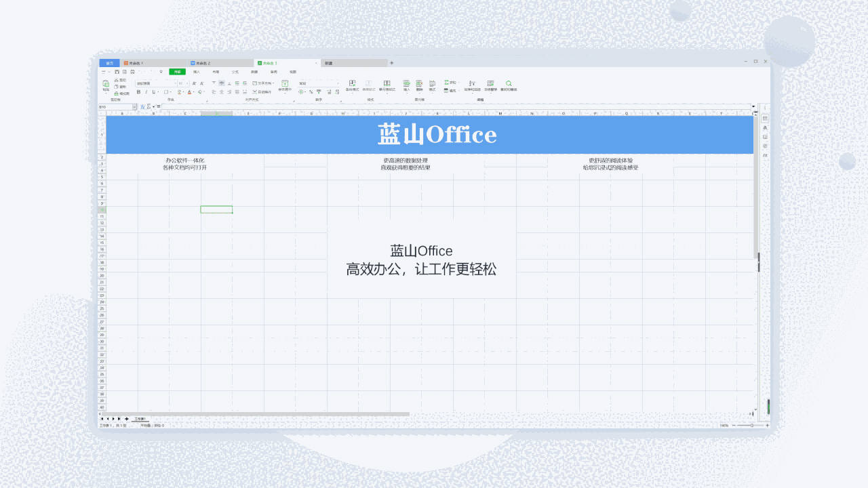This screenshot has height=488, width=868.
Task: Click the Sort and Filter icon
Action: click(x=472, y=84)
